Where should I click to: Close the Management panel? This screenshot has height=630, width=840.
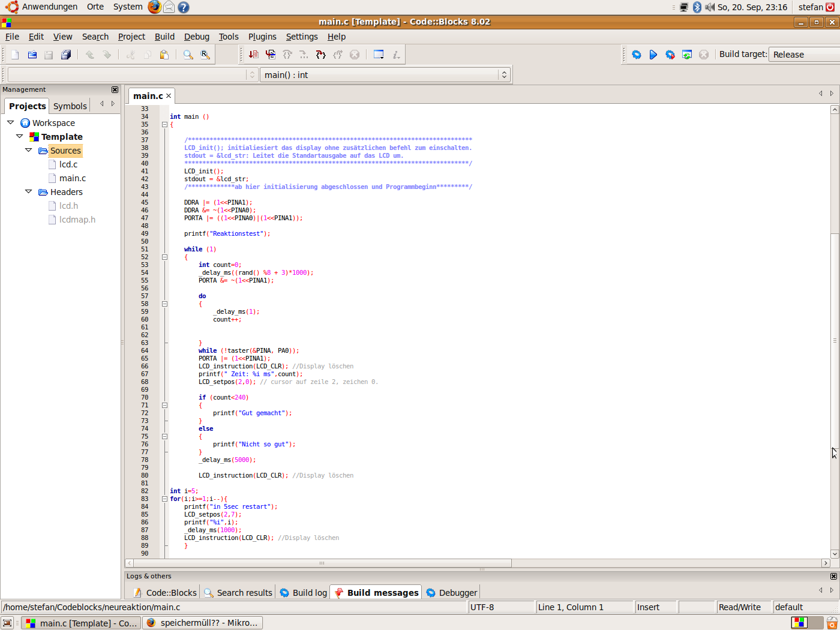(x=115, y=89)
